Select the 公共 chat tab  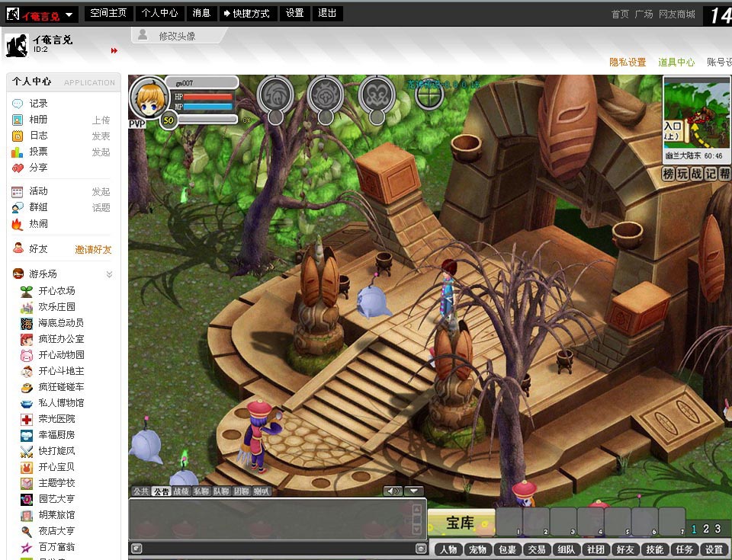click(x=141, y=491)
